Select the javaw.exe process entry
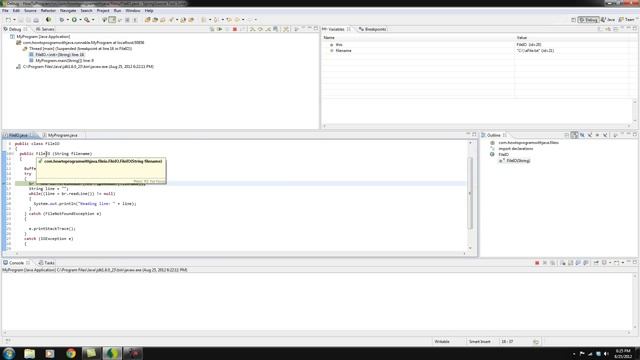This screenshot has height=360, width=640. coord(88,67)
